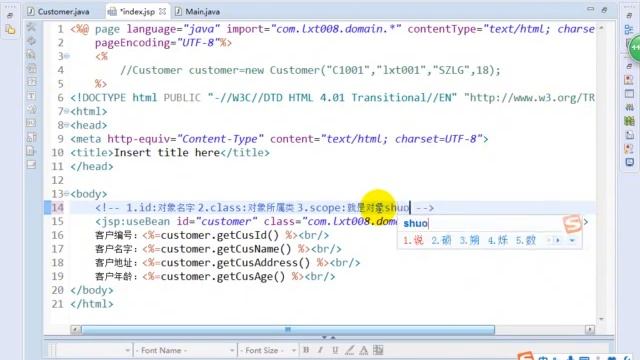Choose candidate 2 '硕' in the IME popup
The image size is (640, 360).
tap(441, 240)
